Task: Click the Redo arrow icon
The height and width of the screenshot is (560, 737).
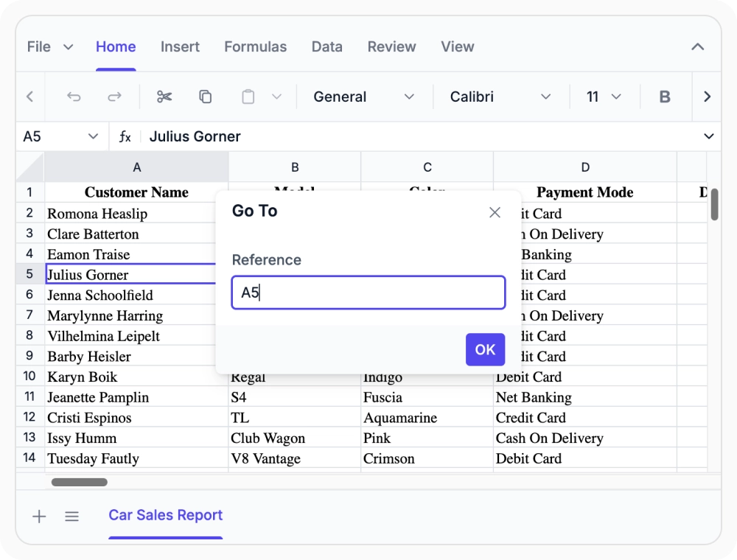Action: 114,97
